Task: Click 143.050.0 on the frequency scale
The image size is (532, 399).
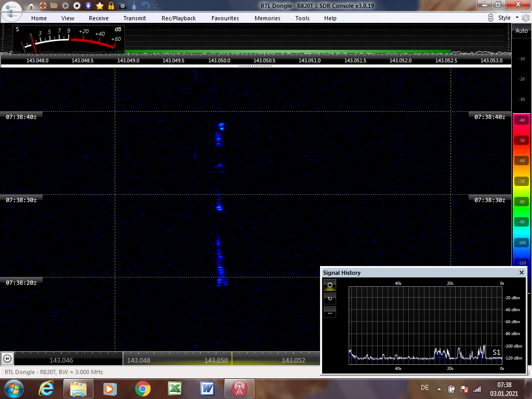Action: [x=219, y=60]
